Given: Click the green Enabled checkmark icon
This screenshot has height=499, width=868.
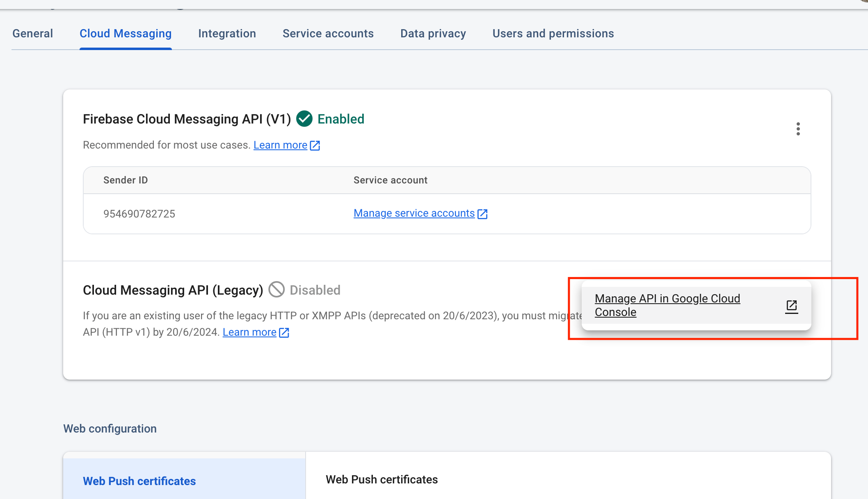Looking at the screenshot, I should click(x=304, y=119).
